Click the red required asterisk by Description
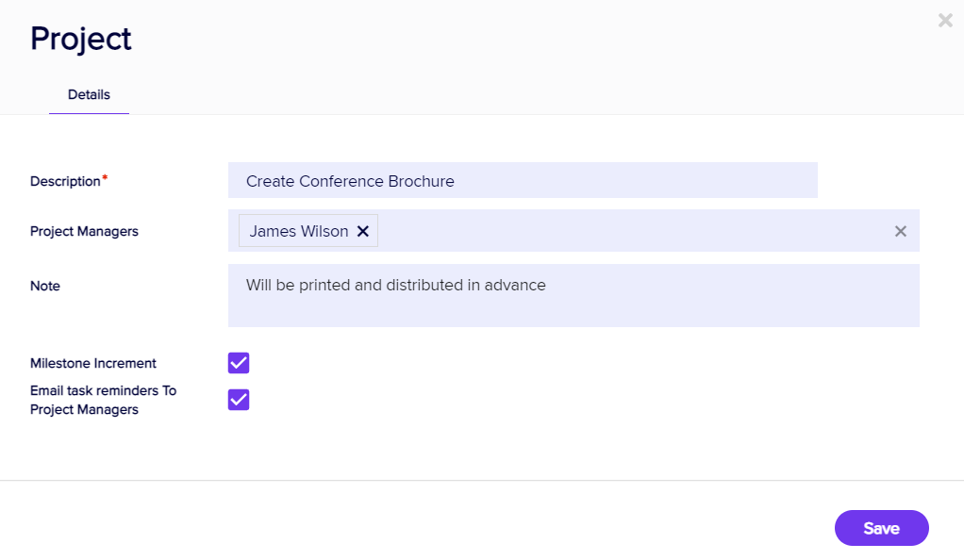The height and width of the screenshot is (560, 964). click(105, 178)
